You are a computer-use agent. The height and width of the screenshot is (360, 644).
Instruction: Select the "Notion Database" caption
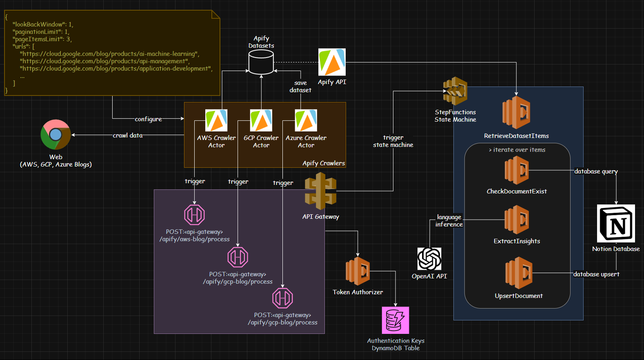616,249
